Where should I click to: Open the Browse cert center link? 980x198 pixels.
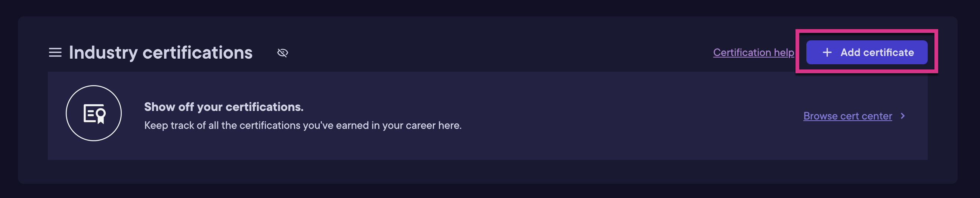848,116
